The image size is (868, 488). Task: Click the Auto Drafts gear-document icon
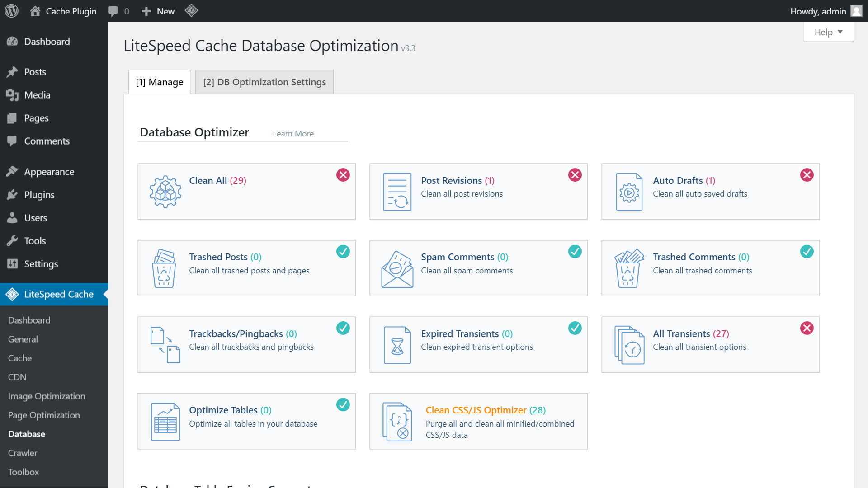(629, 192)
